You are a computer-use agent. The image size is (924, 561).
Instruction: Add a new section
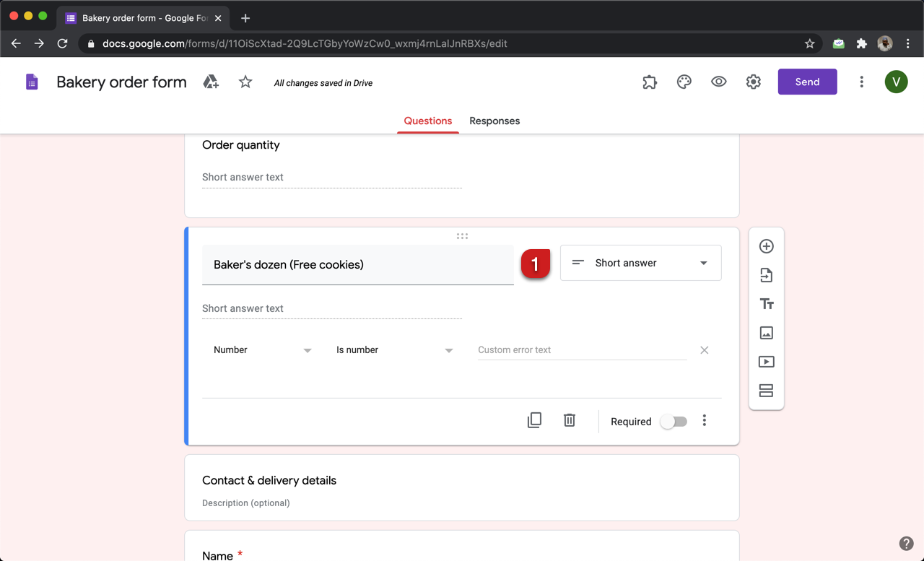tap(766, 390)
